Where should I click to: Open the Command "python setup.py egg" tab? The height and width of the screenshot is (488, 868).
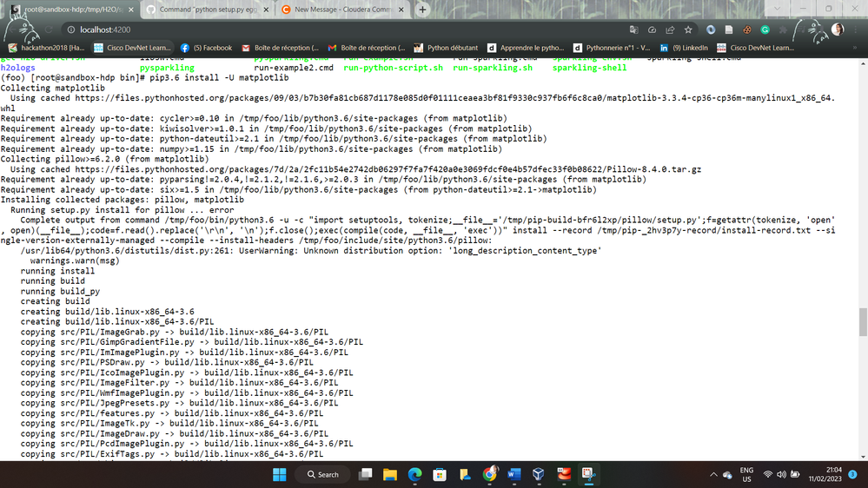pos(208,10)
